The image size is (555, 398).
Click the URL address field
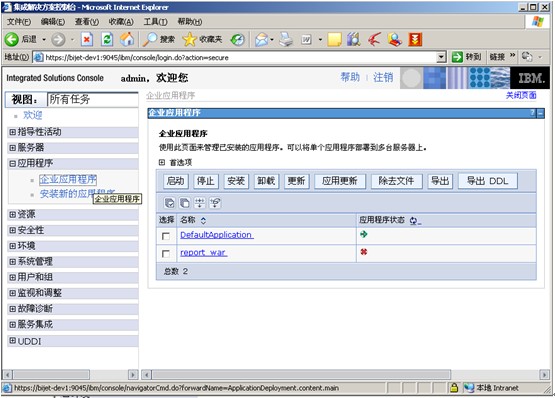point(235,57)
